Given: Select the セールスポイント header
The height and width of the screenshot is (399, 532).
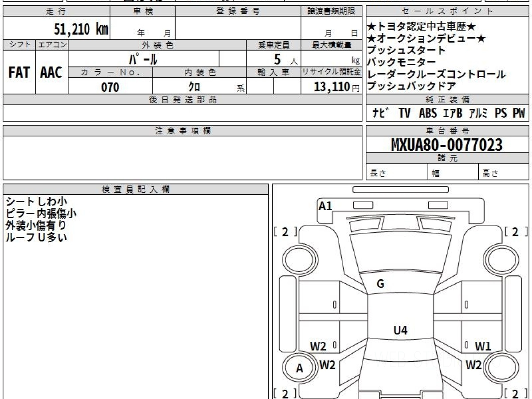Looking at the screenshot, I should pos(447,12).
